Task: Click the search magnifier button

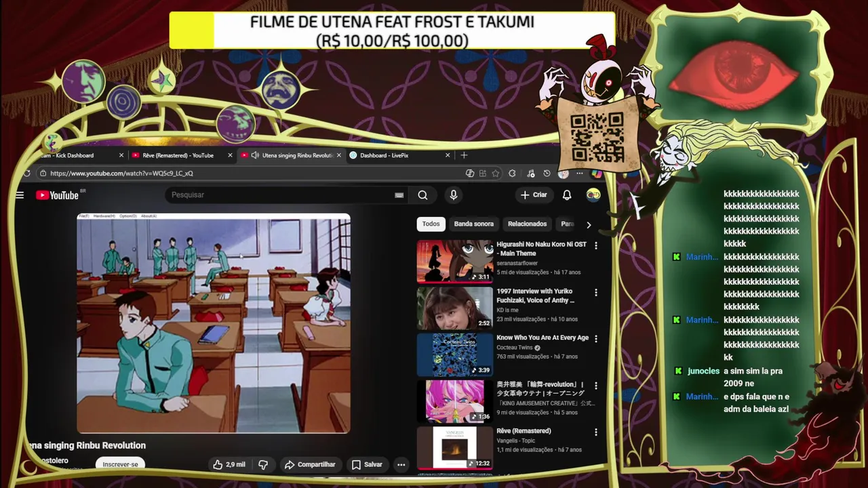Action: pyautogui.click(x=422, y=195)
